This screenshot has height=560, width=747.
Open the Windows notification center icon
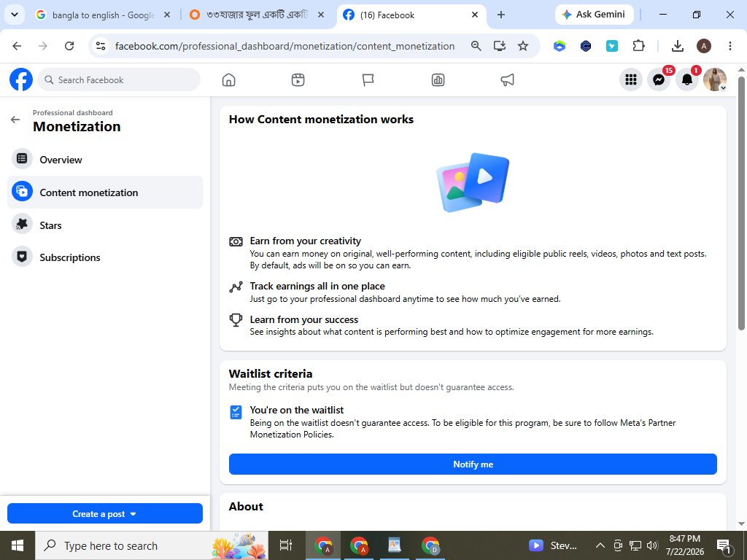click(x=724, y=546)
